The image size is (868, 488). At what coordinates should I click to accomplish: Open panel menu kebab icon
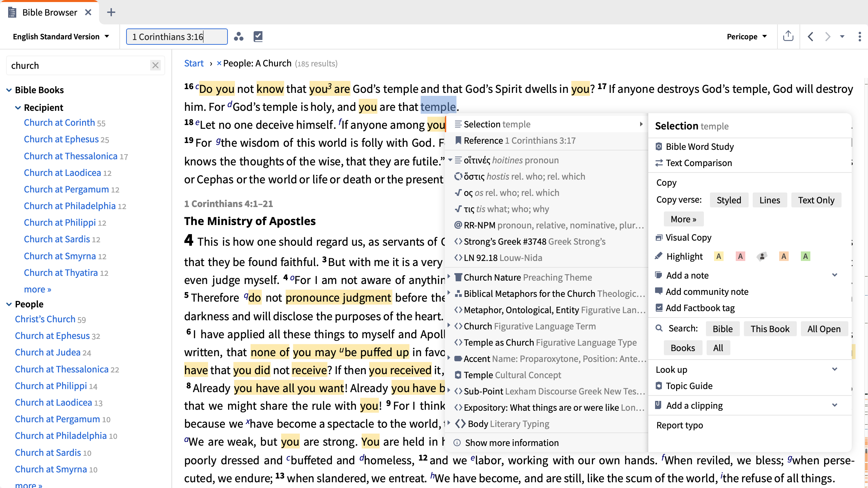point(860,37)
